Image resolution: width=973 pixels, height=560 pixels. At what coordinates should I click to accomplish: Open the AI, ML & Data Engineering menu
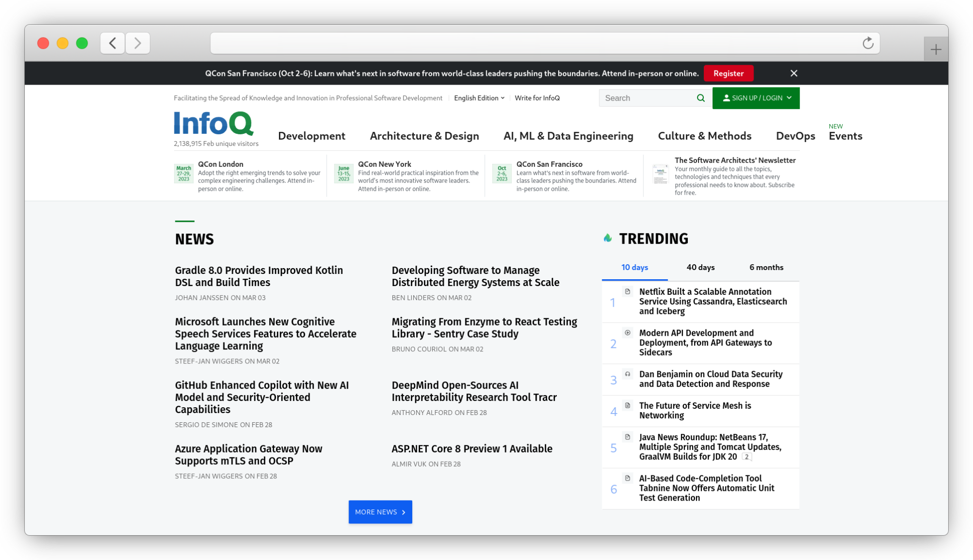pos(568,136)
